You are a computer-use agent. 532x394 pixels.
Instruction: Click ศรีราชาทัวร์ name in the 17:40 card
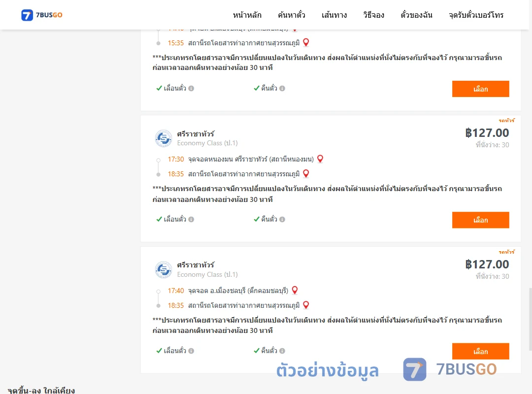[x=196, y=265]
